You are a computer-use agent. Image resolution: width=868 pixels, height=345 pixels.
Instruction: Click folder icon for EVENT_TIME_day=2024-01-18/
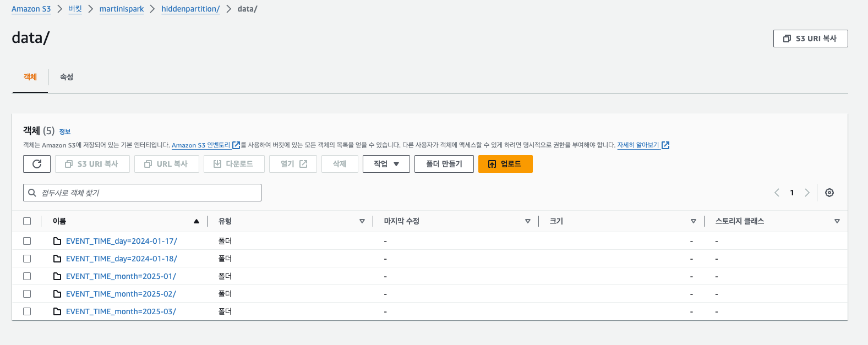click(x=57, y=259)
